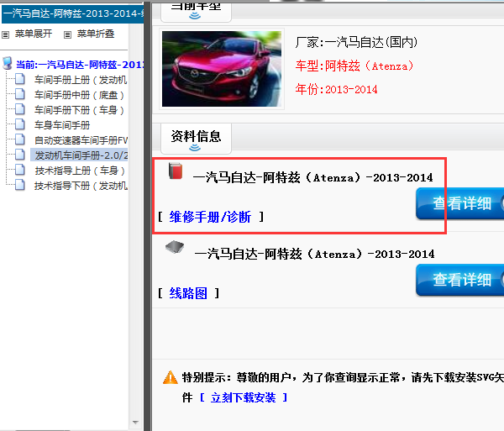Click the red book icon for repair manual

coord(176,171)
